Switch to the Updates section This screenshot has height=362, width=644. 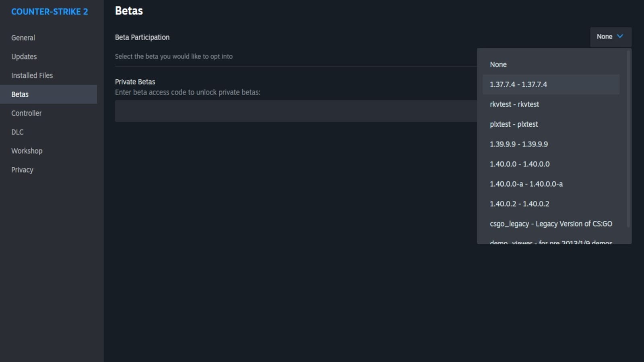[24, 56]
